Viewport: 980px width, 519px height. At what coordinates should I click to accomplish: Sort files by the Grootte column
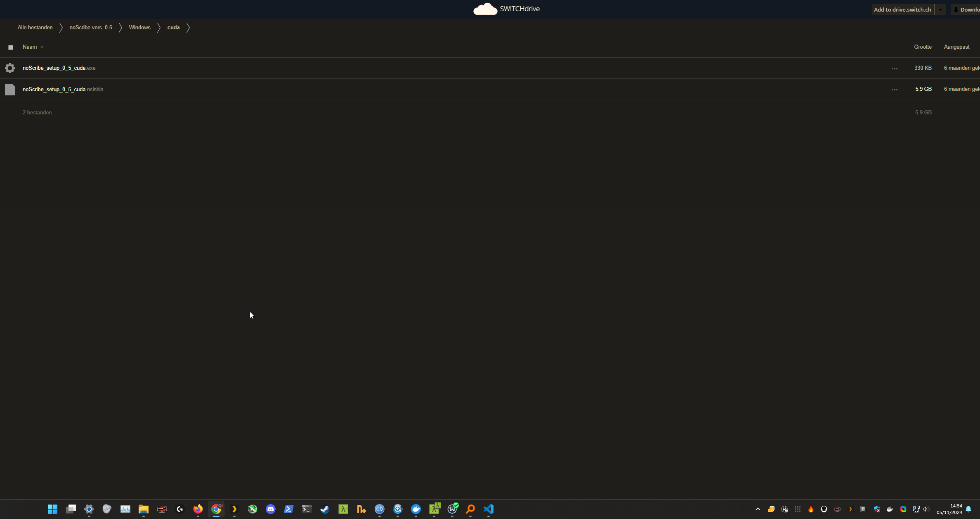(923, 47)
